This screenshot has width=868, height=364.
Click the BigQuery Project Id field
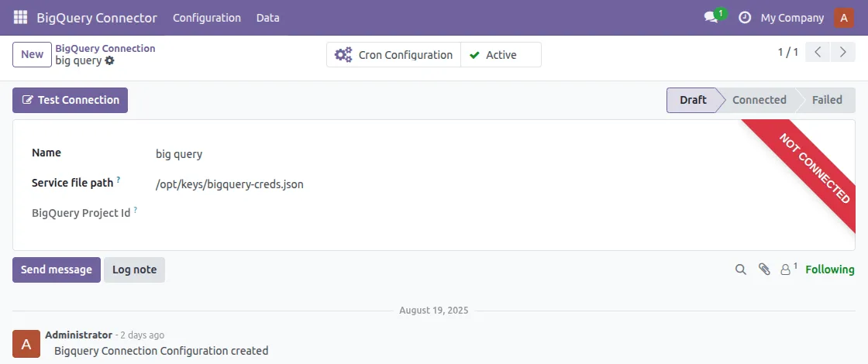465,213
